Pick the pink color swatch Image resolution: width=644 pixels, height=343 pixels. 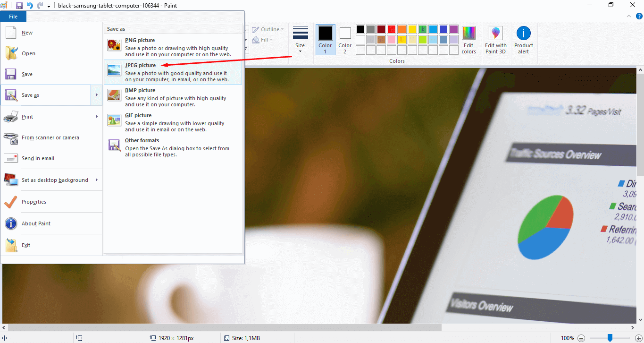392,40
